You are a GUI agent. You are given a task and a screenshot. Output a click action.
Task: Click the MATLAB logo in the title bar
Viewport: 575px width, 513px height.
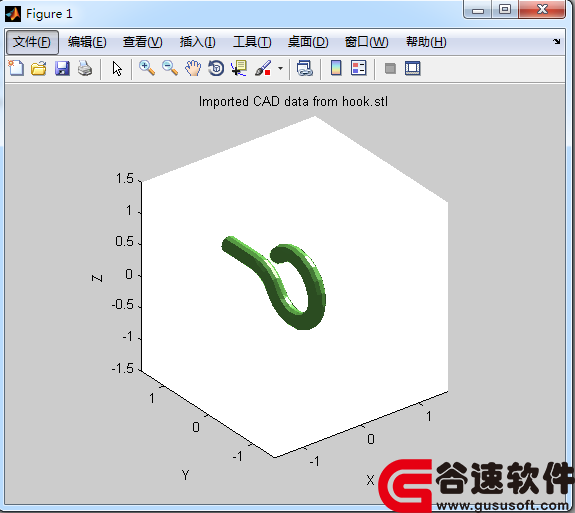click(13, 14)
